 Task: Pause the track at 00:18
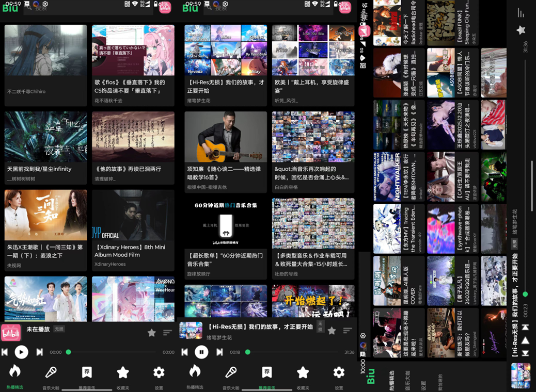[x=201, y=352]
